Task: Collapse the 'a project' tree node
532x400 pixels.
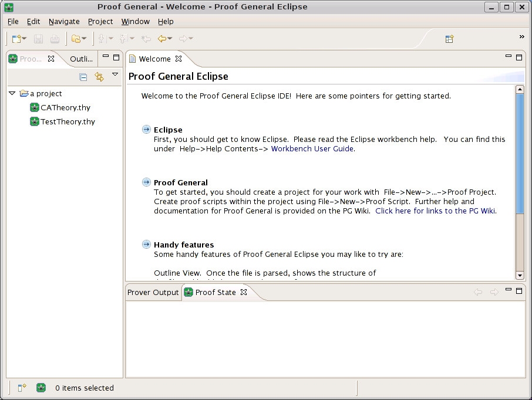Action: [x=12, y=93]
